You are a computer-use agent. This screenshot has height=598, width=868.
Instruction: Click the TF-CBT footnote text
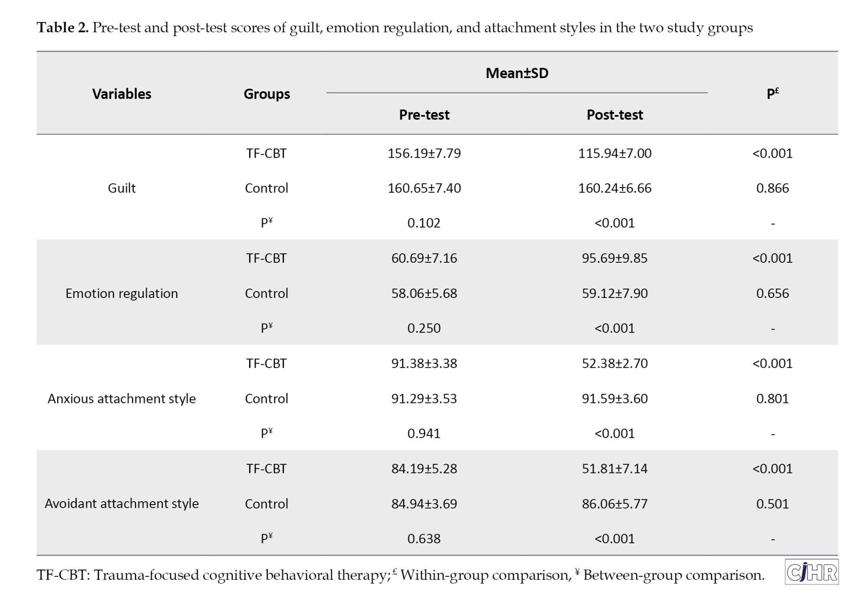(x=399, y=575)
